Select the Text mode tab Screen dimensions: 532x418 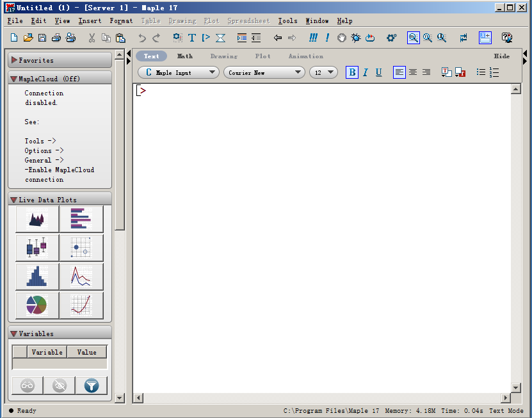[x=151, y=56]
